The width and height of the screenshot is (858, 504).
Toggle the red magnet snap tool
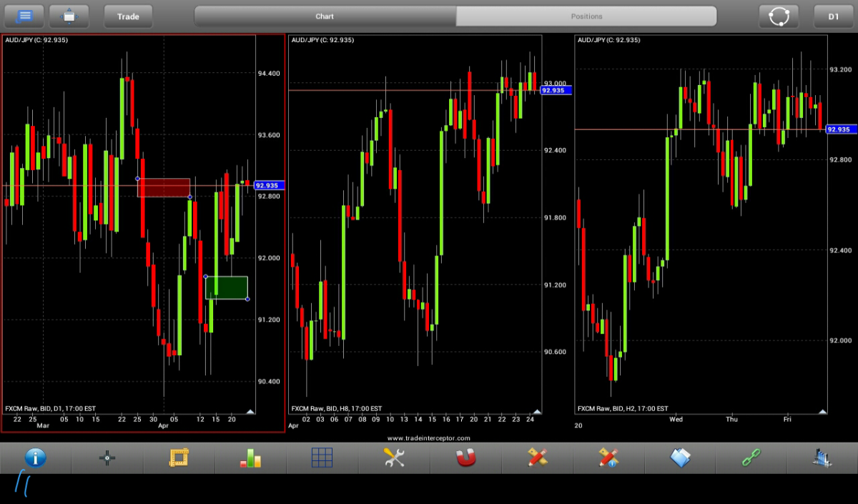(465, 458)
